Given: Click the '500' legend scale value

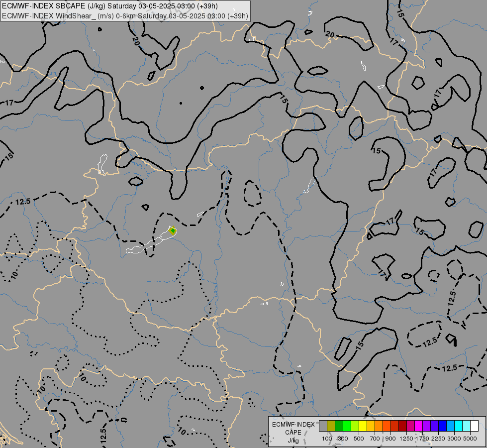Looking at the screenshot, I should coord(359,439).
